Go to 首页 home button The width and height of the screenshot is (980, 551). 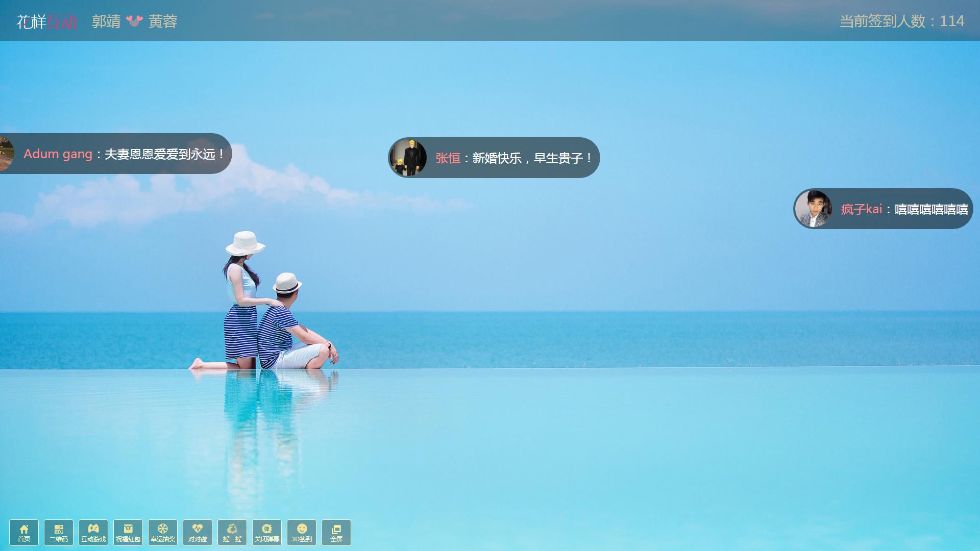coord(24,533)
